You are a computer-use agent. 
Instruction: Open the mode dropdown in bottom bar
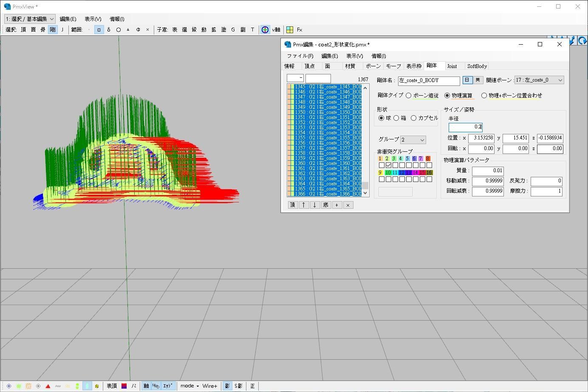[x=189, y=386]
